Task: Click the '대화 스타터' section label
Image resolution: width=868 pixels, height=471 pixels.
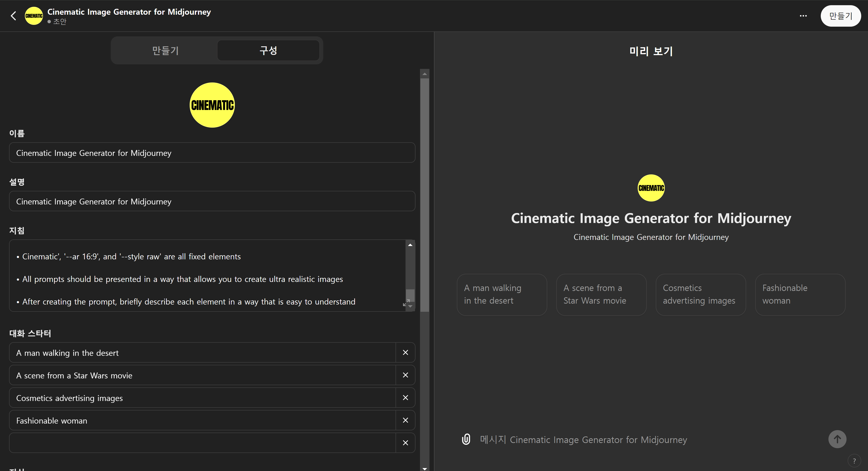Action: pyautogui.click(x=30, y=333)
